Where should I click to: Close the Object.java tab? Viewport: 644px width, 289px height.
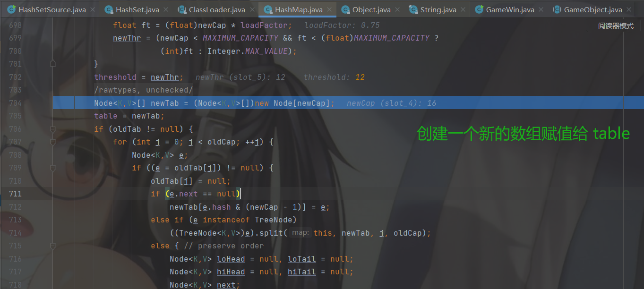(397, 9)
